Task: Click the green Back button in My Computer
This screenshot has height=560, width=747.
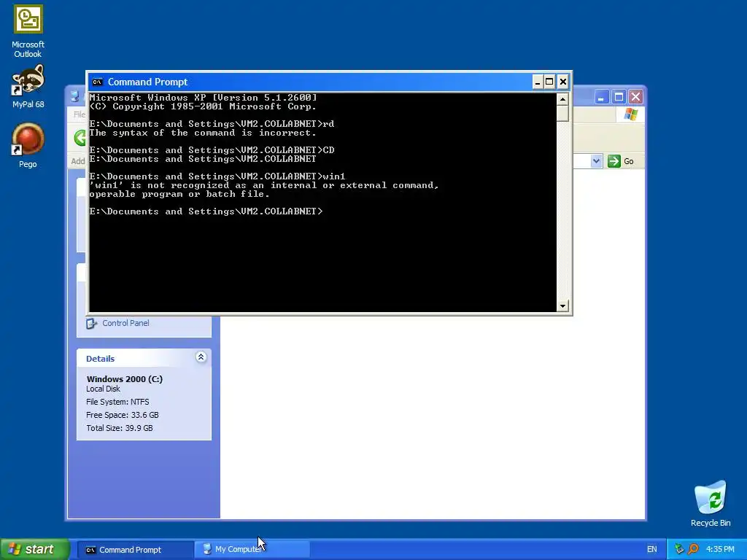Action: click(x=80, y=138)
